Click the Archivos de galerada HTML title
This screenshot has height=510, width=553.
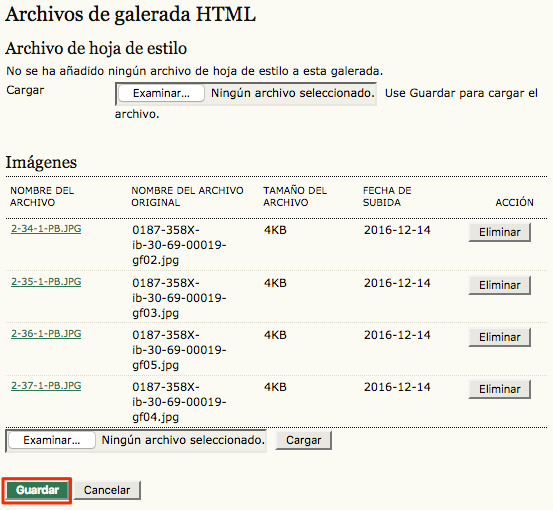tap(130, 14)
